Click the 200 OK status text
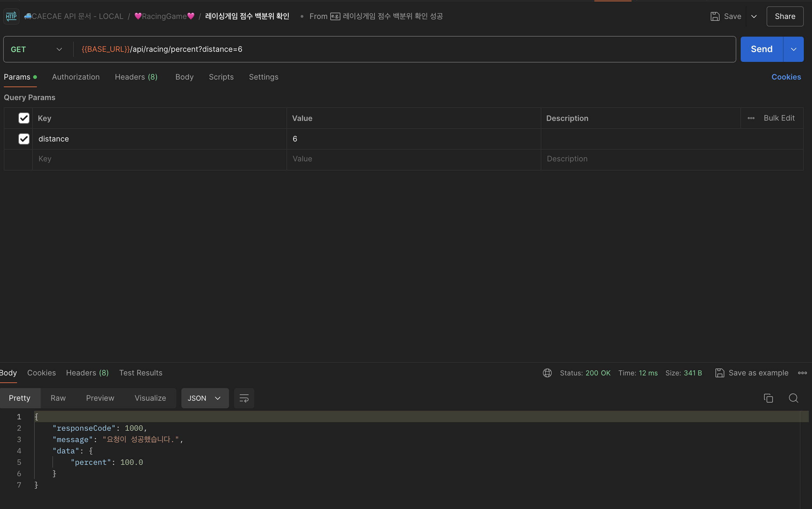The image size is (812, 509). pyautogui.click(x=598, y=373)
